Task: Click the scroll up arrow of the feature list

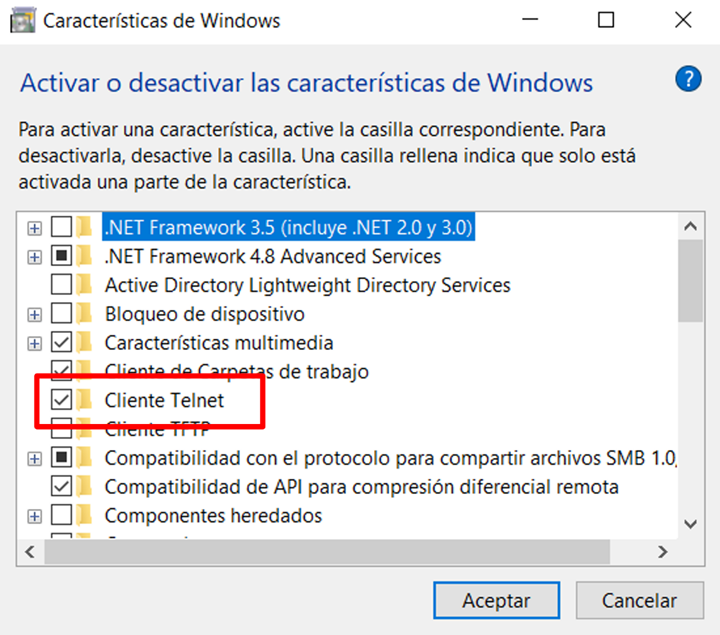Action: (x=691, y=226)
